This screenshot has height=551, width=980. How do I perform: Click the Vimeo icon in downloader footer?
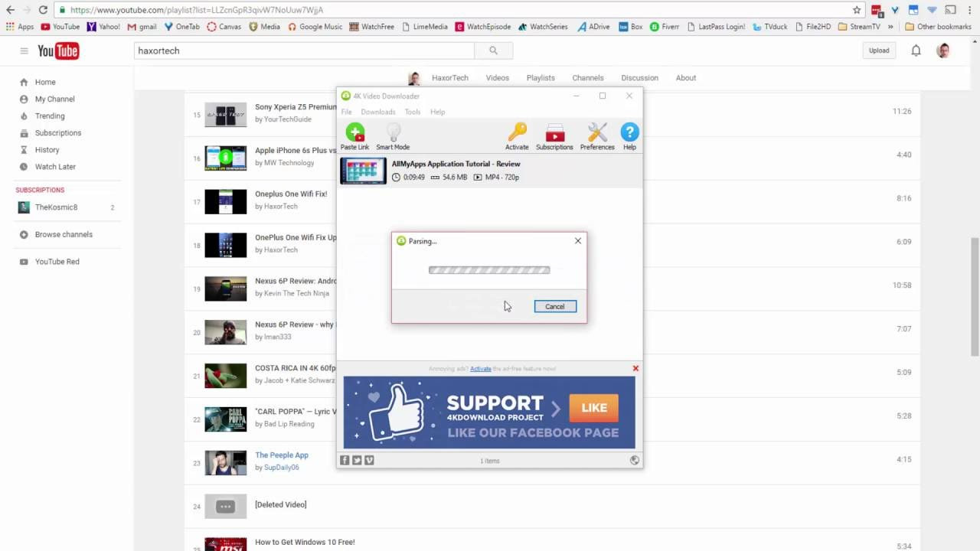pos(369,460)
